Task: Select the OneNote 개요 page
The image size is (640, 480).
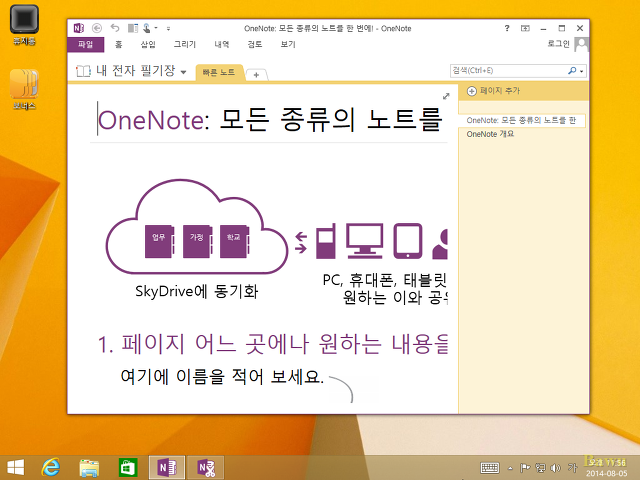Action: coord(490,134)
